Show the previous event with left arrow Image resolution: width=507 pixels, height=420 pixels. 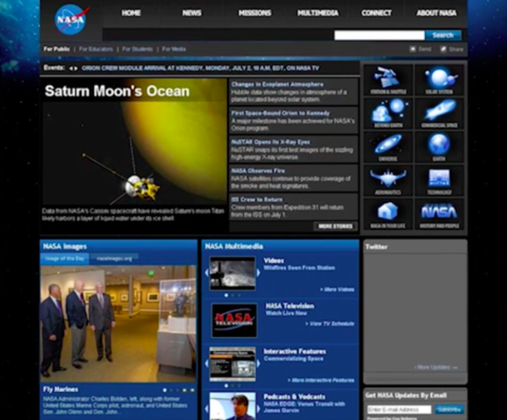pyautogui.click(x=71, y=68)
